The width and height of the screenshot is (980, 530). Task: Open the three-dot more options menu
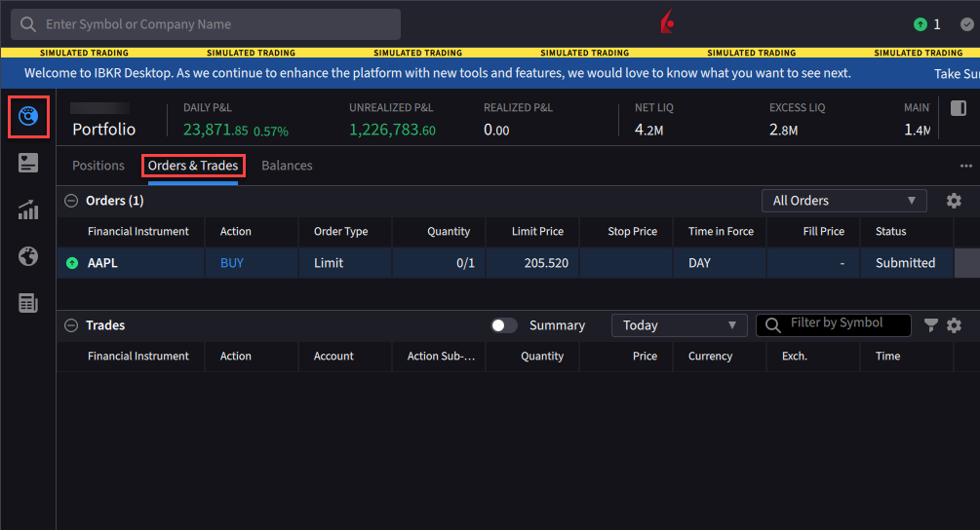pos(965,166)
